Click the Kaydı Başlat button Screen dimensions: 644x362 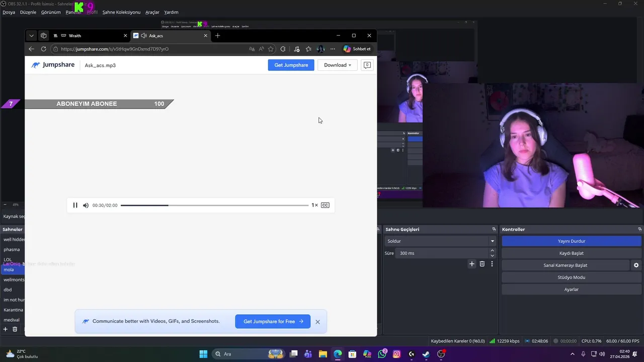[x=572, y=253]
